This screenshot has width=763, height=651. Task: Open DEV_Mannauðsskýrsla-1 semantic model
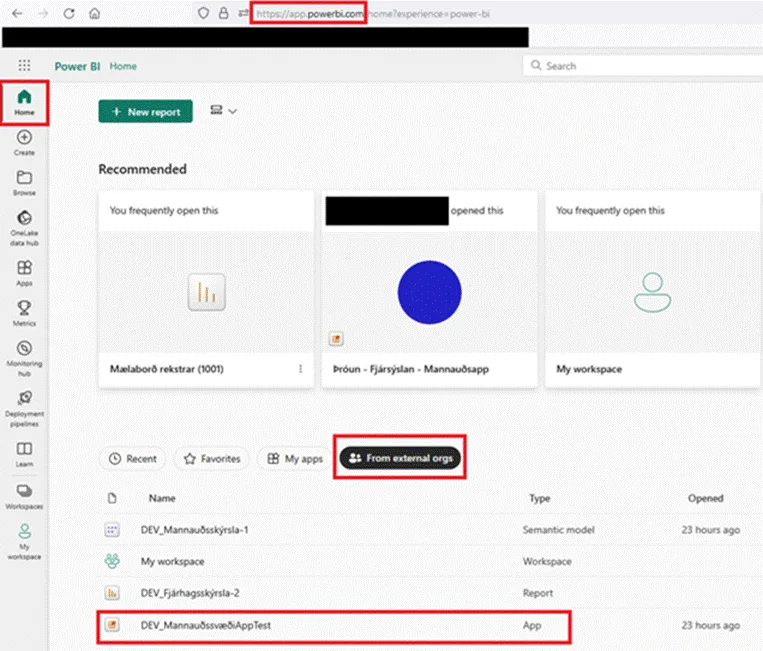[x=194, y=529]
